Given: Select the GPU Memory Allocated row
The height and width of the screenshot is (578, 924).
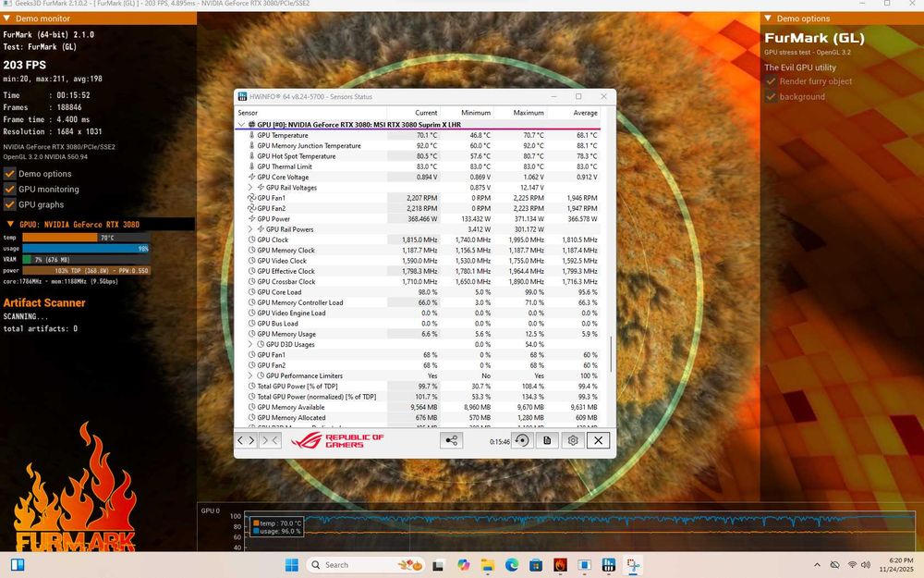Looking at the screenshot, I should pyautogui.click(x=418, y=418).
